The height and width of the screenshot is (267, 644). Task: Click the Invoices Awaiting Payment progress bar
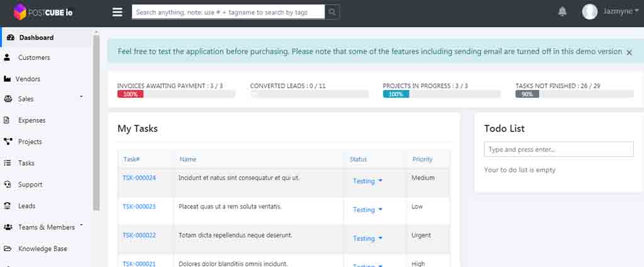point(176,94)
